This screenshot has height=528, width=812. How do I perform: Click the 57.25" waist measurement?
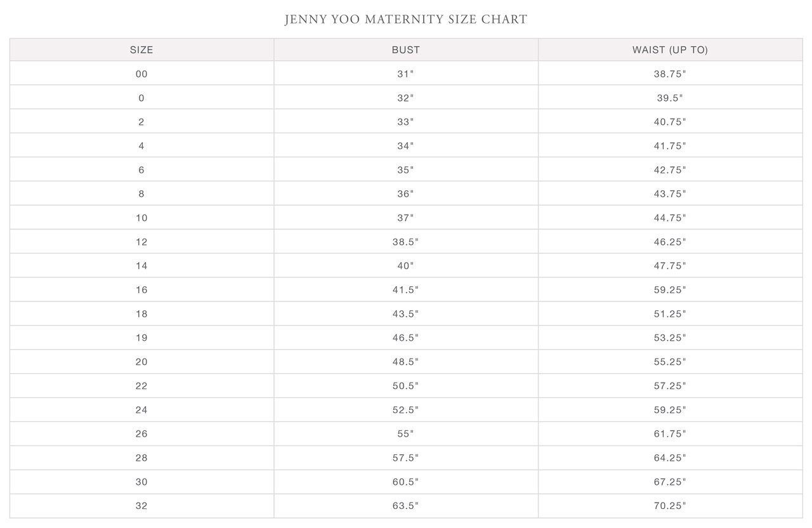670,386
